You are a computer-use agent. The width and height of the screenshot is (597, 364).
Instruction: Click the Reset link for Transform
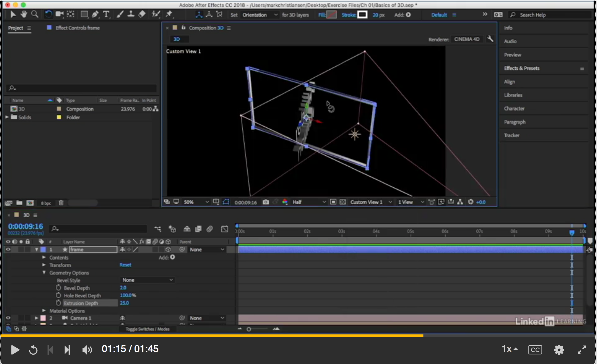125,265
